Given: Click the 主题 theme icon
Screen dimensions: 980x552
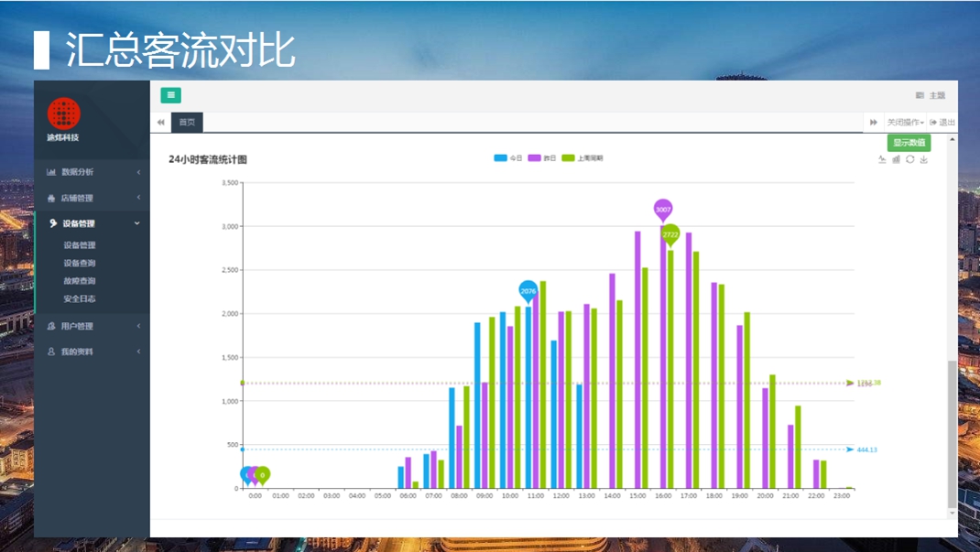Looking at the screenshot, I should 920,95.
